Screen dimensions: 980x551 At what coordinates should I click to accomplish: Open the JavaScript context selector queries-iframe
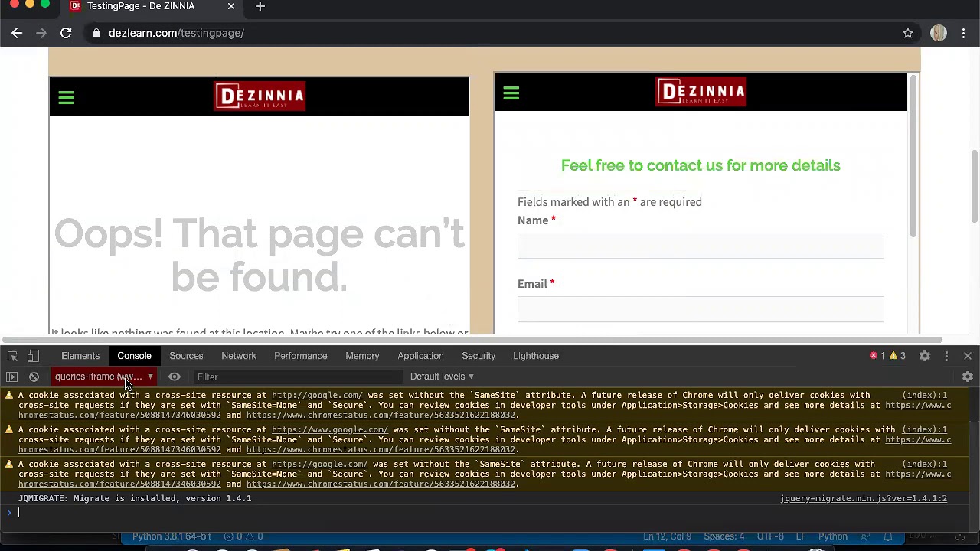tap(103, 377)
